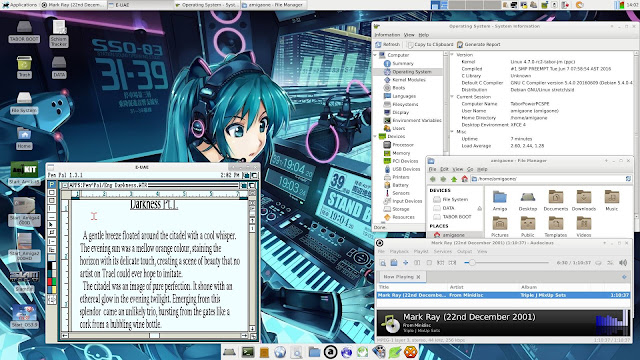Screen dimensions: 640x360
Task: Select the Music folder
Action: tap(611, 201)
